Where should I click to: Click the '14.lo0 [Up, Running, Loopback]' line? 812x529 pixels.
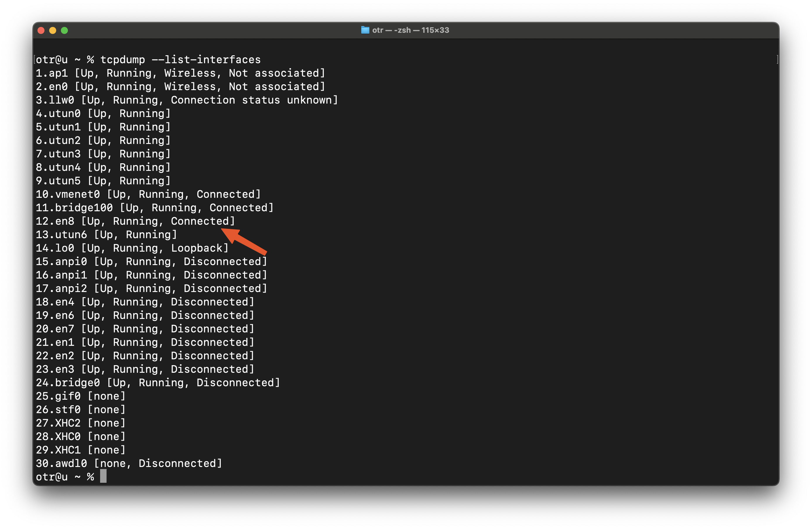click(132, 248)
